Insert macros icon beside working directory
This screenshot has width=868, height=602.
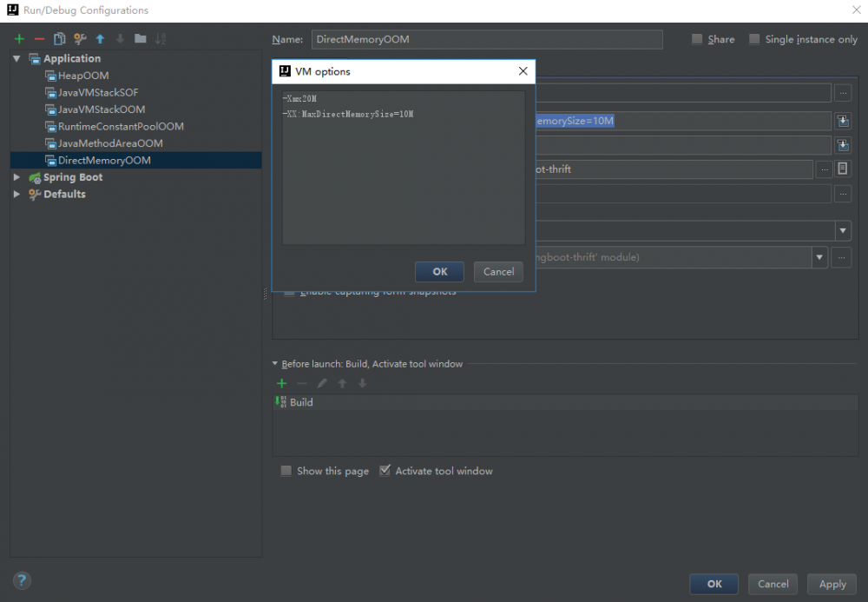(x=843, y=169)
